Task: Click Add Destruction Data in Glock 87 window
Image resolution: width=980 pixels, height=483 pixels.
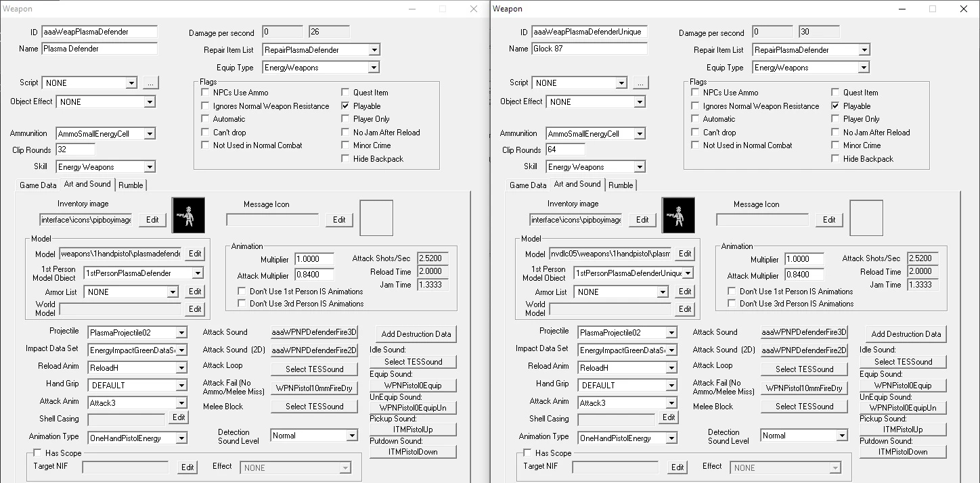Action: click(x=906, y=334)
